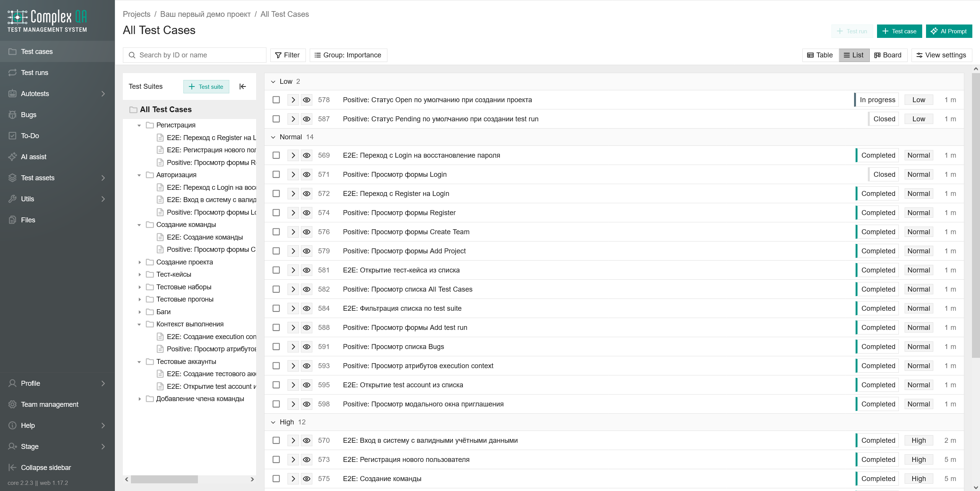Open Group: Importance dropdown
The width and height of the screenshot is (980, 491).
point(348,55)
